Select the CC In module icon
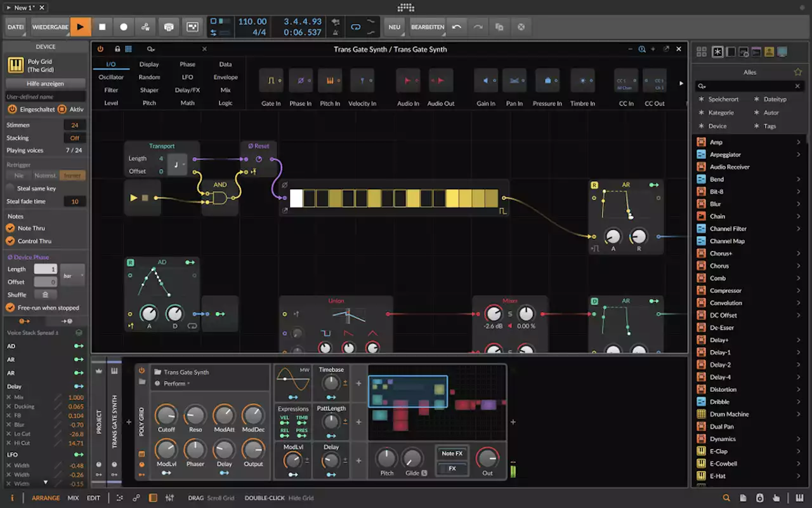The height and width of the screenshot is (508, 812). [626, 81]
